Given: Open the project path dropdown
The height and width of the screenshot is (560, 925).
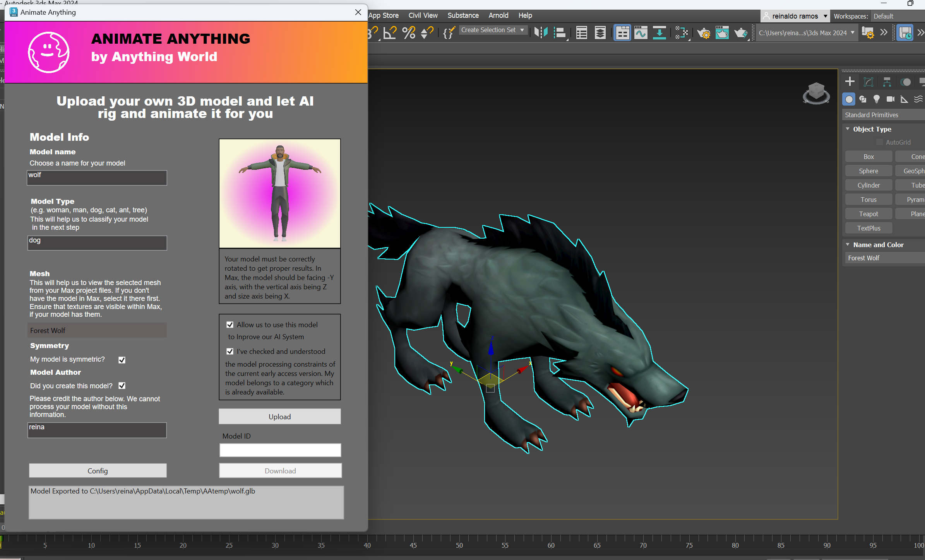Looking at the screenshot, I should (852, 33).
